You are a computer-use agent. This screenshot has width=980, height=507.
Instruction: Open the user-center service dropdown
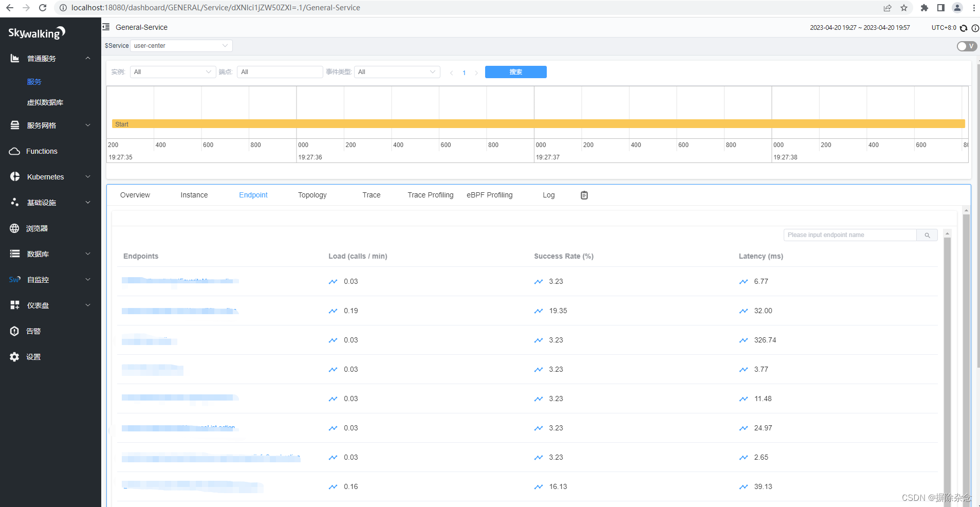pyautogui.click(x=181, y=45)
